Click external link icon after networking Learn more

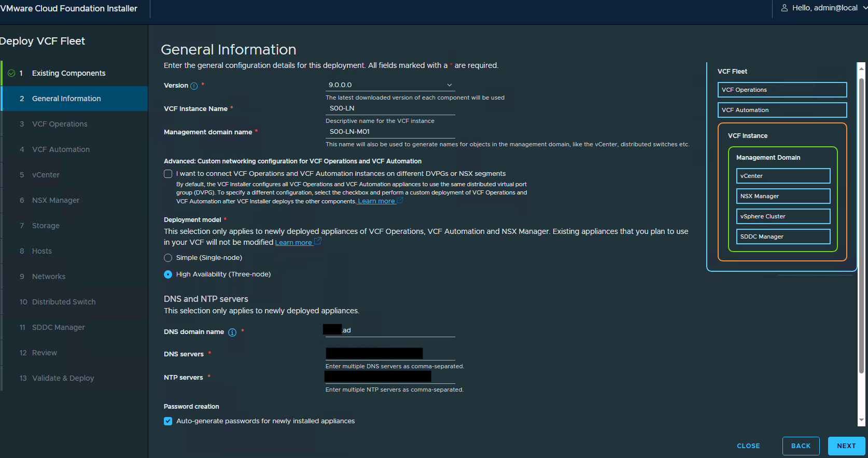click(400, 200)
